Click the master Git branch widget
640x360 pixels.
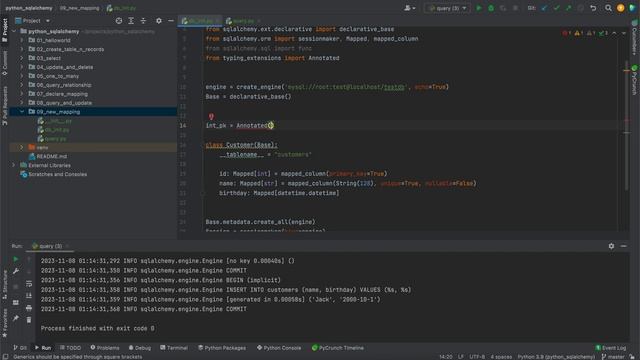(x=613, y=357)
